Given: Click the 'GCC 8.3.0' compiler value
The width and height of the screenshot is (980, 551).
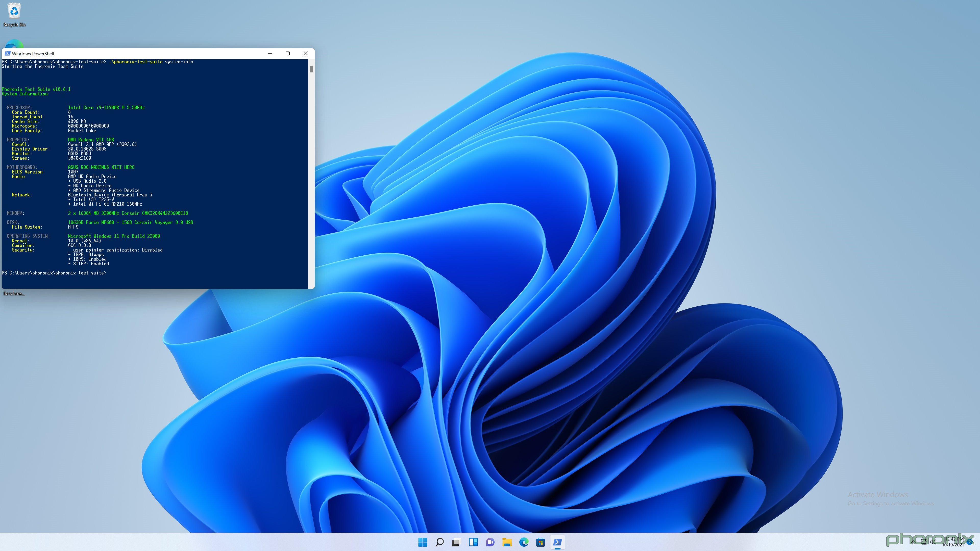Looking at the screenshot, I should point(80,245).
